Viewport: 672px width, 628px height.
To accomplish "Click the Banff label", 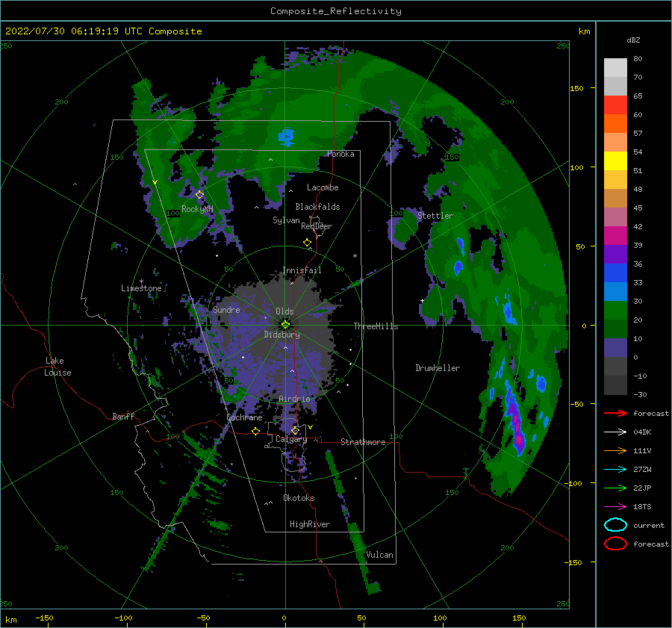I will click(123, 416).
